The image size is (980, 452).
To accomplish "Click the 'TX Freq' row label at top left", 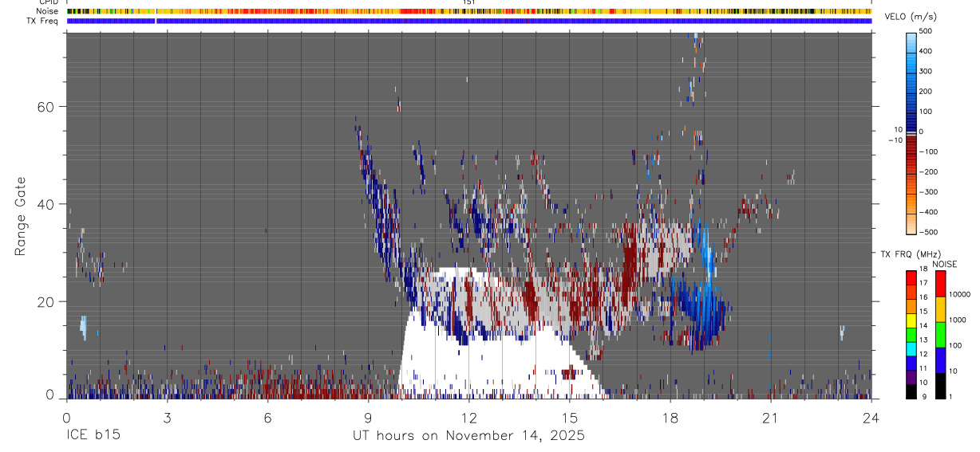I will pos(44,21).
